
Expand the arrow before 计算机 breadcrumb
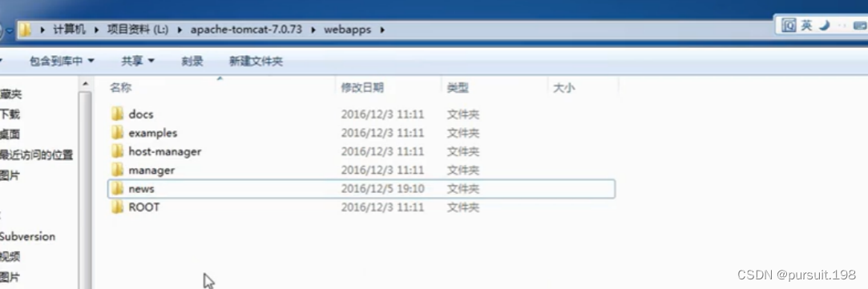point(42,30)
